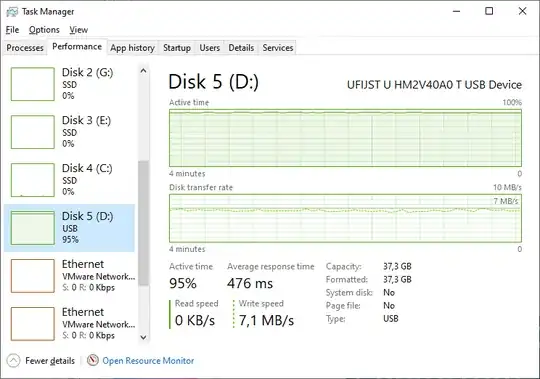Image resolution: width=540 pixels, height=379 pixels.
Task: Select the Disk 2 (G:) graph thumbnail
Action: (x=33, y=84)
